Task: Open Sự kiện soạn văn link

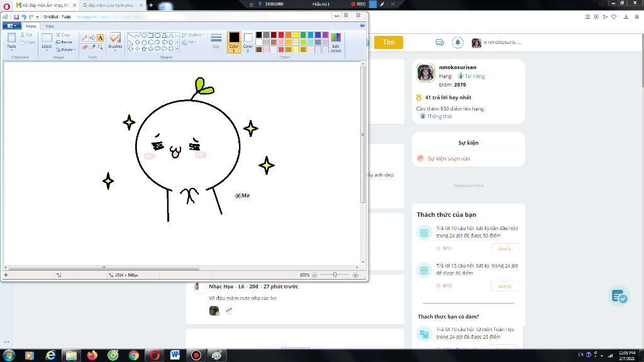Action: [x=448, y=158]
